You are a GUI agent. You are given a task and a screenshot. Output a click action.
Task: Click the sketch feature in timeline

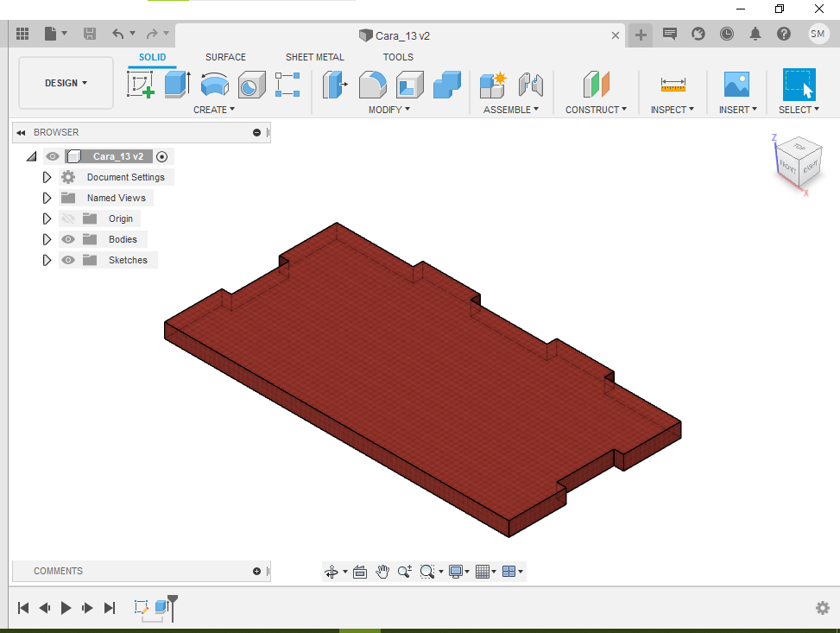[x=141, y=607]
